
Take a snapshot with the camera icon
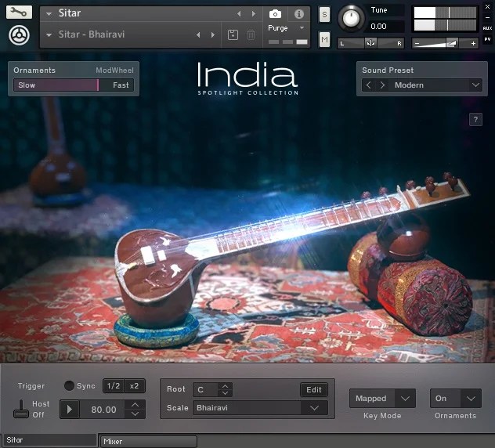coord(275,14)
